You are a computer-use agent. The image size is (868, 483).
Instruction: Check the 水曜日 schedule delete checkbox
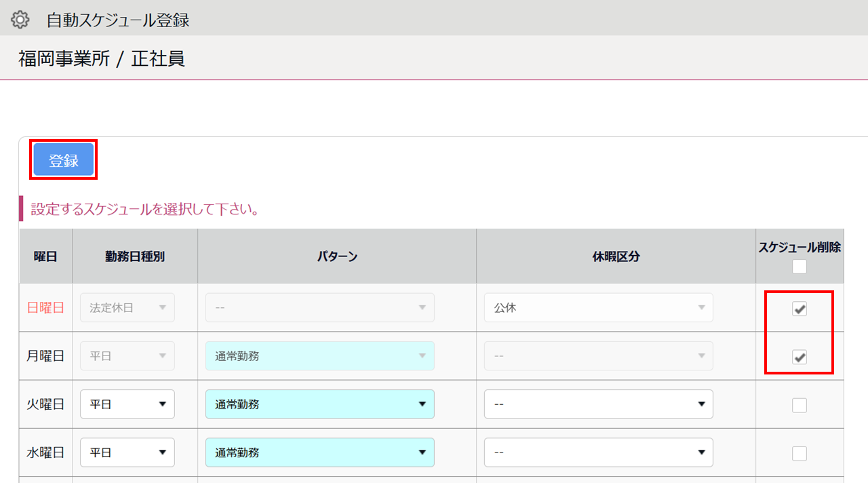click(800, 453)
